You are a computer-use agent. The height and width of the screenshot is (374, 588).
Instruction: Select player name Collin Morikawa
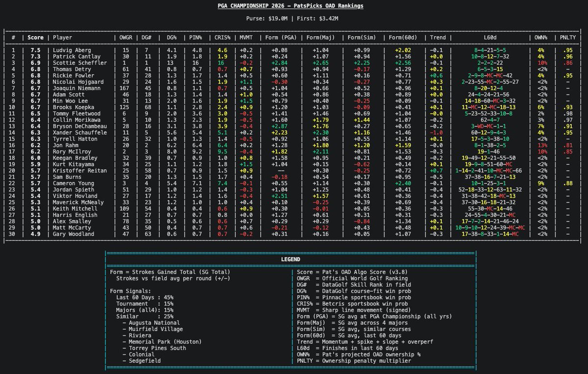point(77,120)
